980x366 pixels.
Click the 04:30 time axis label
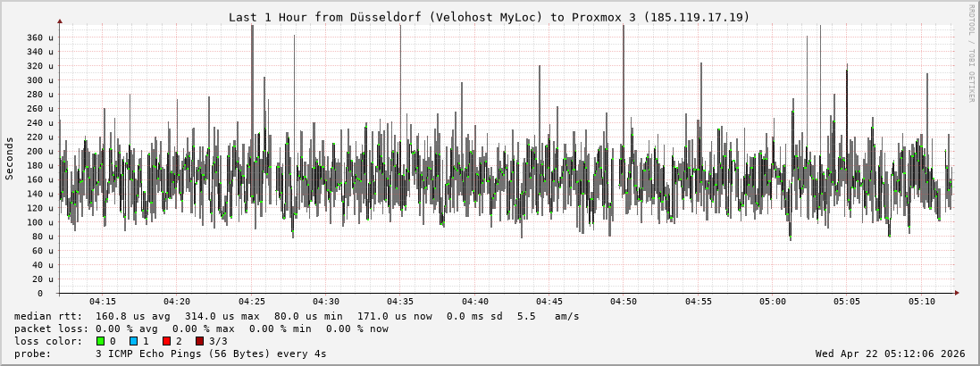tap(325, 302)
